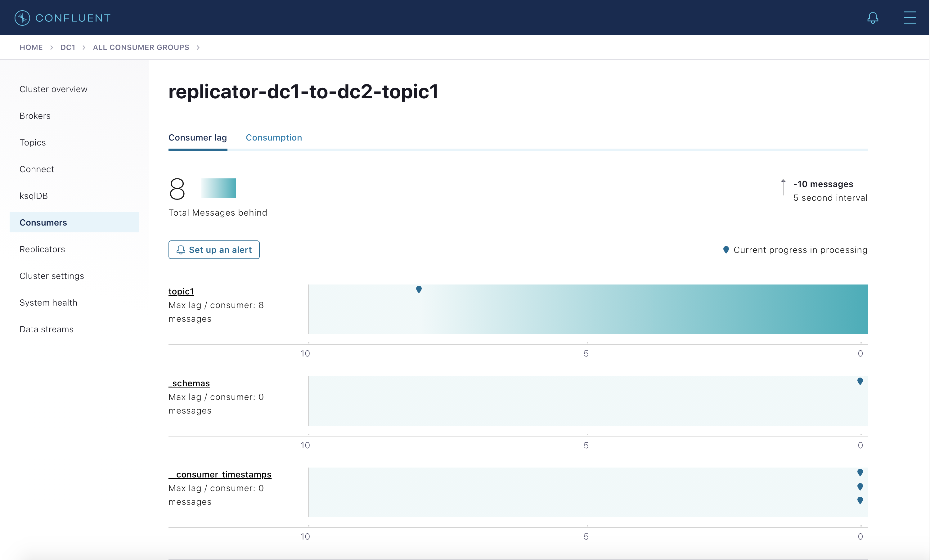Viewport: 930px width, 560px height.
Task: Open the __consumer_timestamps topic link
Action: click(220, 474)
